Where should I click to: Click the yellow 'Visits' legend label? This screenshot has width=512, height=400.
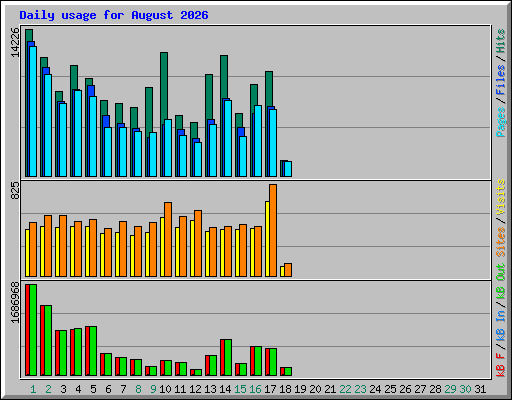[x=501, y=197]
